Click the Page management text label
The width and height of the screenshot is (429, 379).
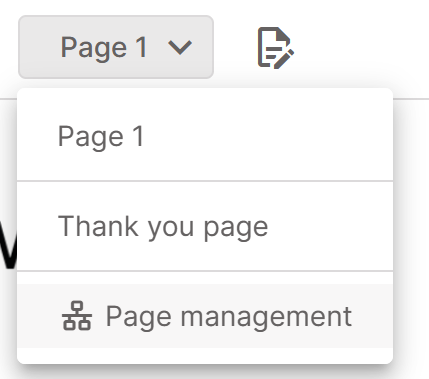coord(229,317)
